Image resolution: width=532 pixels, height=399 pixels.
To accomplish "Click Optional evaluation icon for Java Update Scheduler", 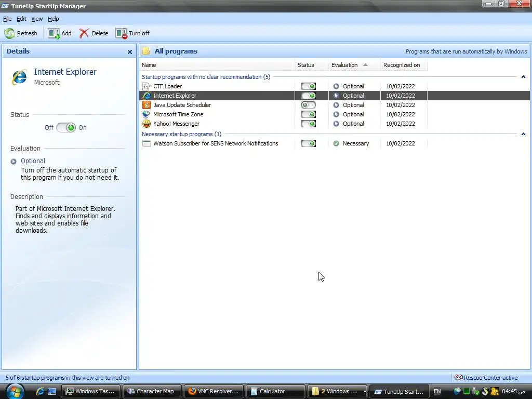I will [336, 105].
